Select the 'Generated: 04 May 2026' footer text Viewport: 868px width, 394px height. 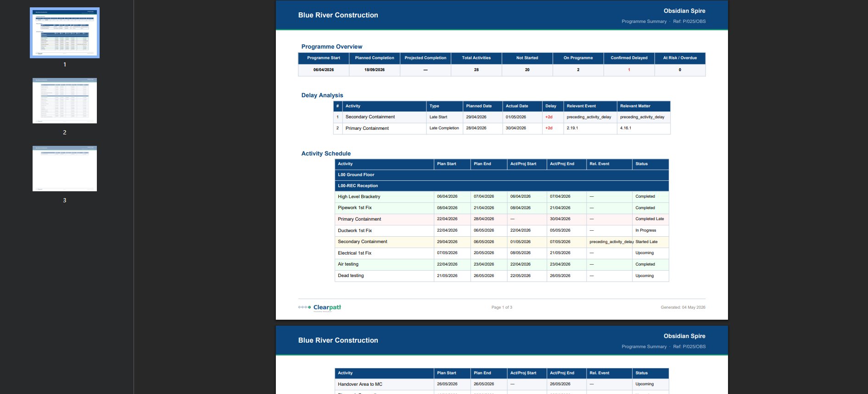click(683, 307)
